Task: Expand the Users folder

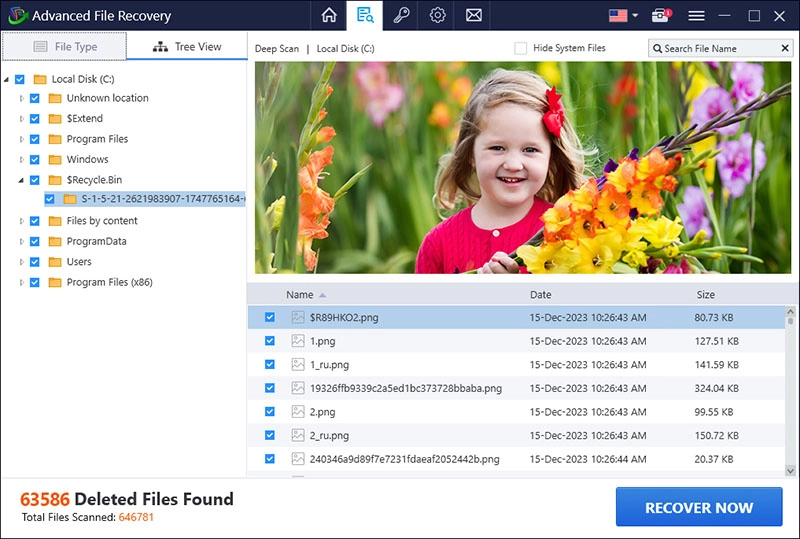Action: tap(21, 262)
